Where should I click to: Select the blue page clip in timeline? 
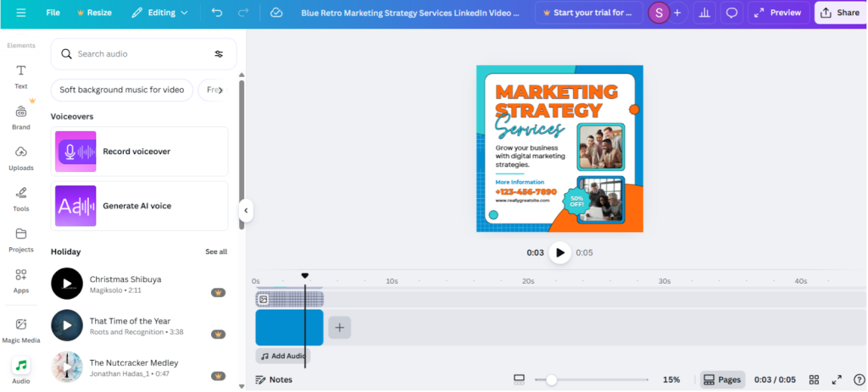(x=289, y=328)
